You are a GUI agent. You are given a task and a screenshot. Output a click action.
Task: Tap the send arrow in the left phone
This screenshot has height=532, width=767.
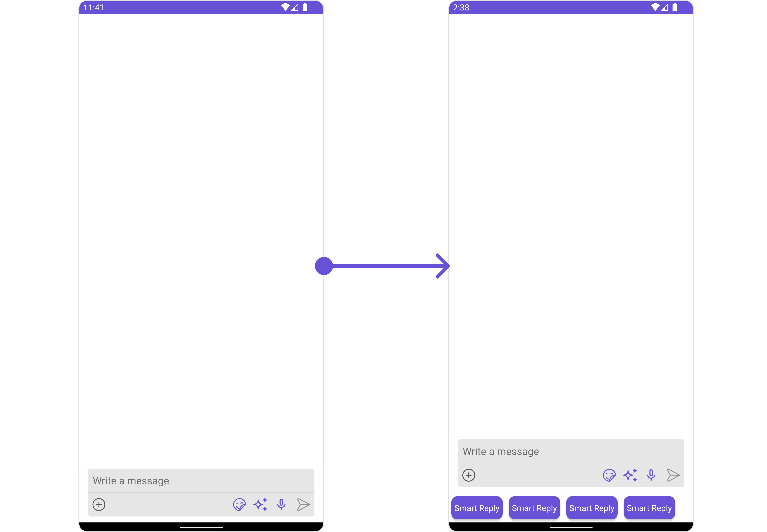tap(303, 504)
